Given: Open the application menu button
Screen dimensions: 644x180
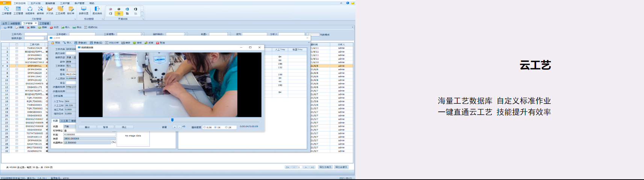Looking at the screenshot, I should click(5, 3).
